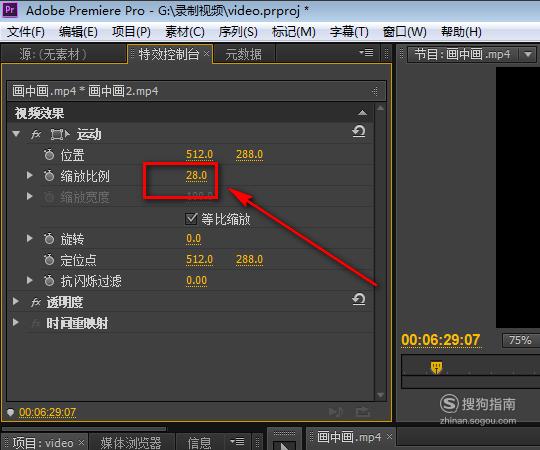Edit the 缩放比例 value 28.0

click(x=197, y=176)
